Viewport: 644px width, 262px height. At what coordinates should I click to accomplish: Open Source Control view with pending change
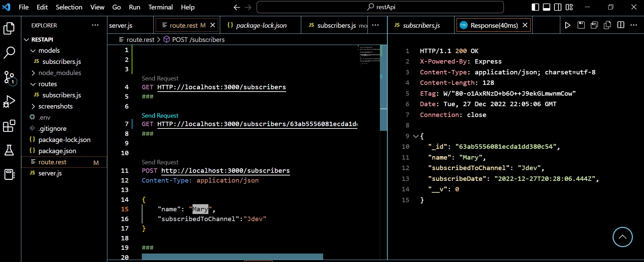tap(9, 77)
